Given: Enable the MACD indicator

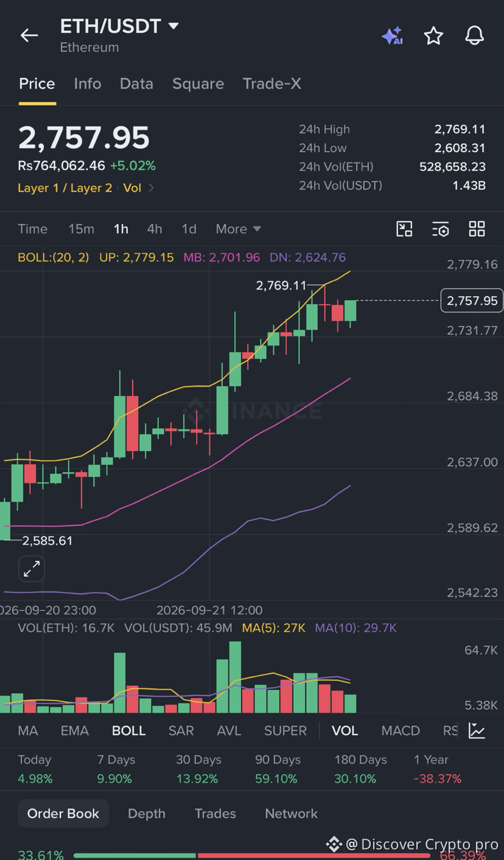Looking at the screenshot, I should [x=401, y=731].
